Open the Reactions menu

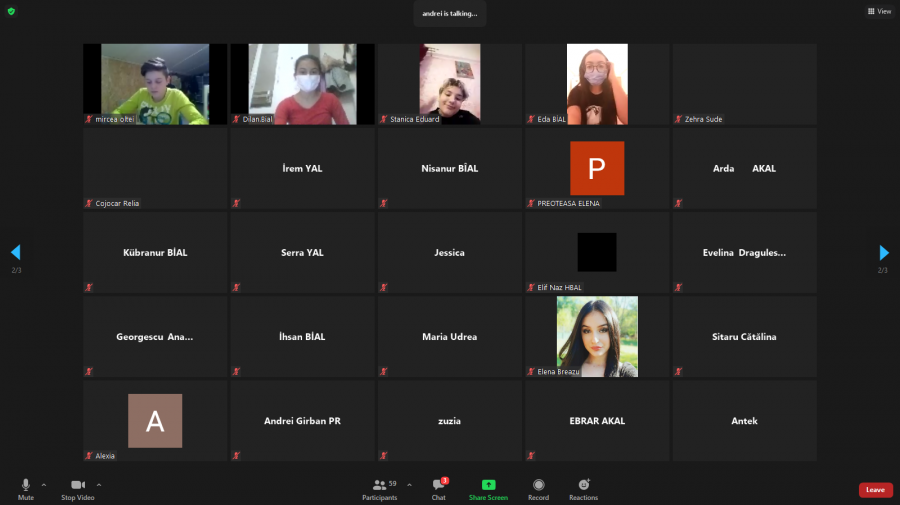[583, 489]
